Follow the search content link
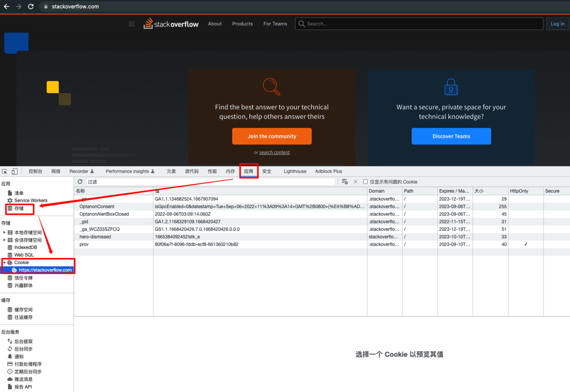The height and width of the screenshot is (392, 570). click(275, 152)
